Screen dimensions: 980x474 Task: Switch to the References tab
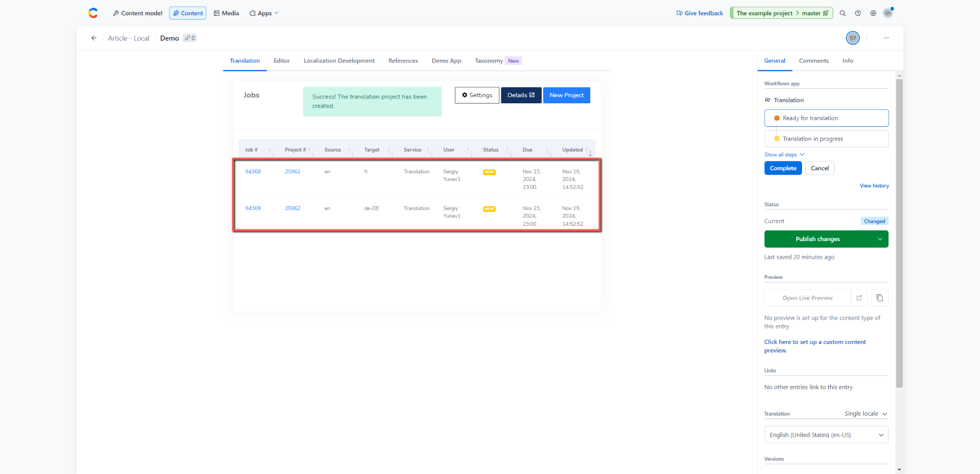pyautogui.click(x=403, y=61)
